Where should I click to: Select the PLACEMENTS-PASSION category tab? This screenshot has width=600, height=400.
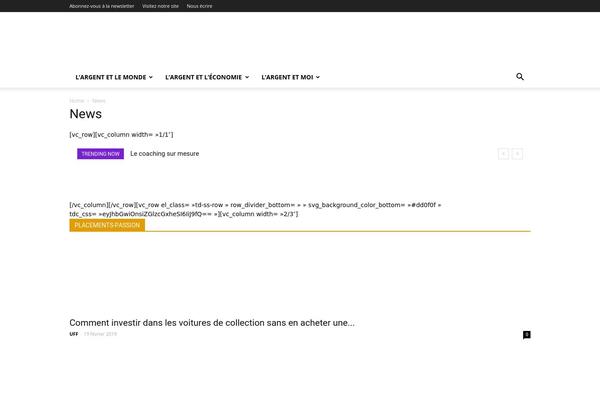[106, 225]
